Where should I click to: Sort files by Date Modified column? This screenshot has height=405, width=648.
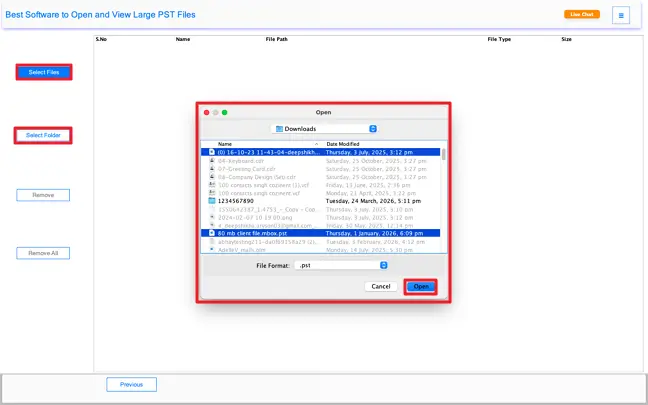[345, 144]
